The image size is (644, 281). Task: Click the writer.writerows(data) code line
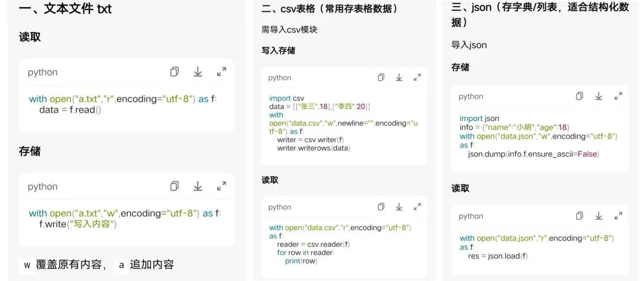[x=314, y=148]
